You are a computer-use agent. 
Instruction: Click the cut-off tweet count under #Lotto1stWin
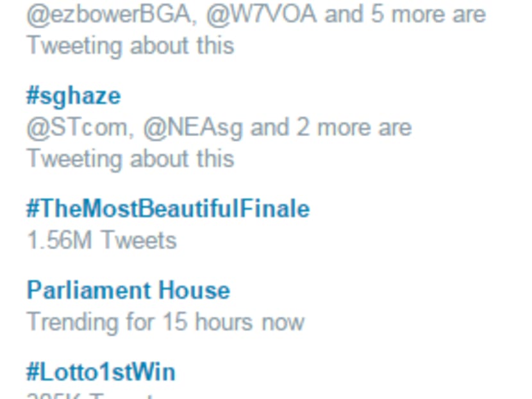point(90,395)
